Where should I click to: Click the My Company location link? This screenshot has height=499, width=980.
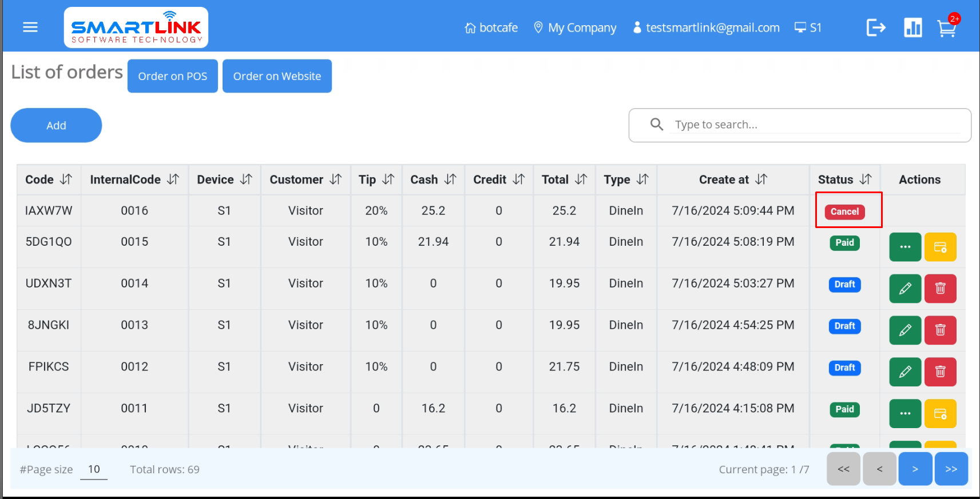575,27
